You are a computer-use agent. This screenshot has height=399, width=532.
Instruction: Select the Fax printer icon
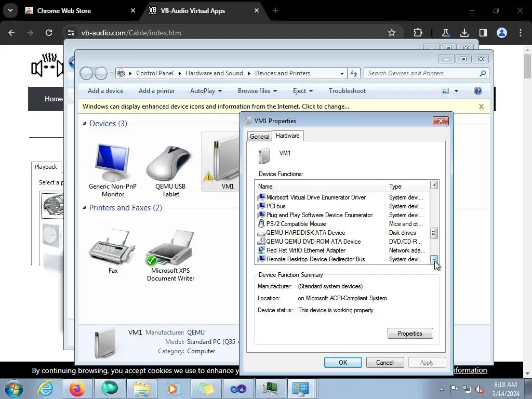pyautogui.click(x=112, y=247)
